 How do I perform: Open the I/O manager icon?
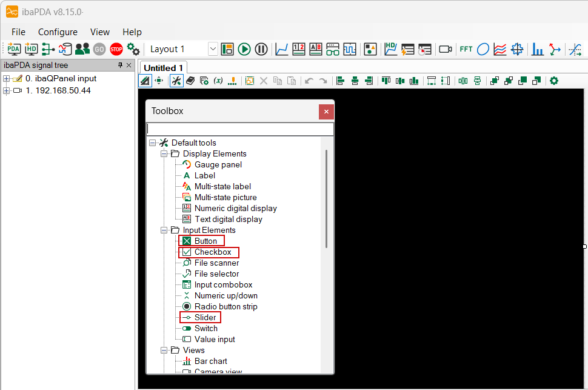48,49
